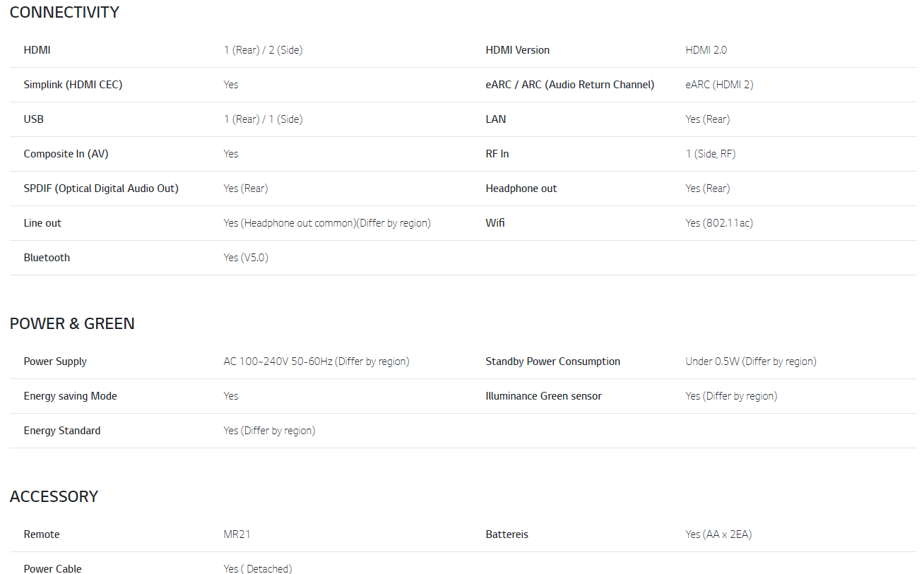Viewport: 924px width, 574px height.
Task: Select the Power Supply voltage value
Action: coord(316,361)
